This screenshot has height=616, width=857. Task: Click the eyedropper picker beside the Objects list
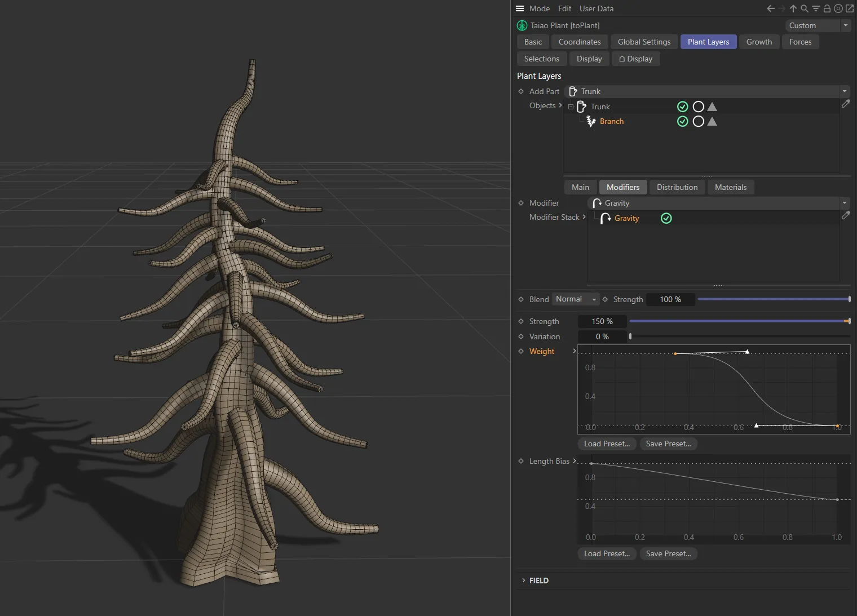(846, 104)
